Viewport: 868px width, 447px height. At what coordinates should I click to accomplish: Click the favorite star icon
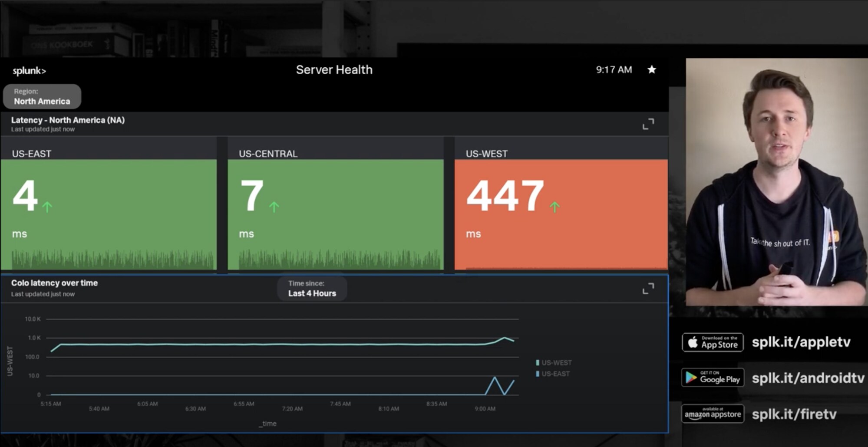point(651,69)
